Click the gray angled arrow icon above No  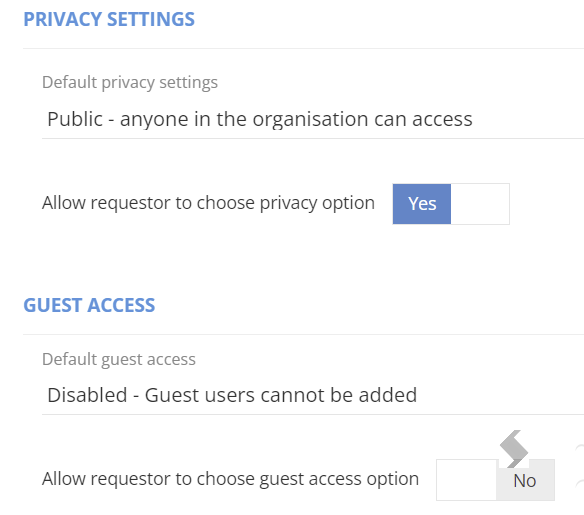click(514, 449)
